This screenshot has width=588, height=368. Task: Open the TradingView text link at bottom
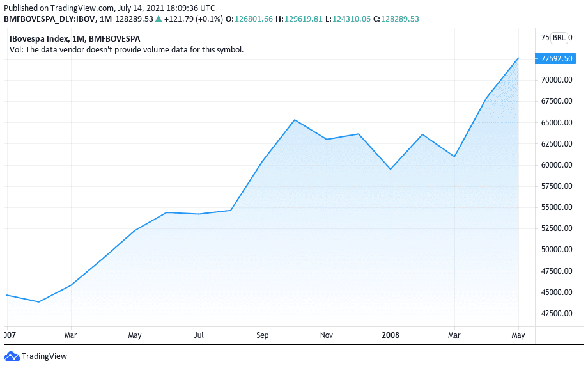pyautogui.click(x=44, y=356)
